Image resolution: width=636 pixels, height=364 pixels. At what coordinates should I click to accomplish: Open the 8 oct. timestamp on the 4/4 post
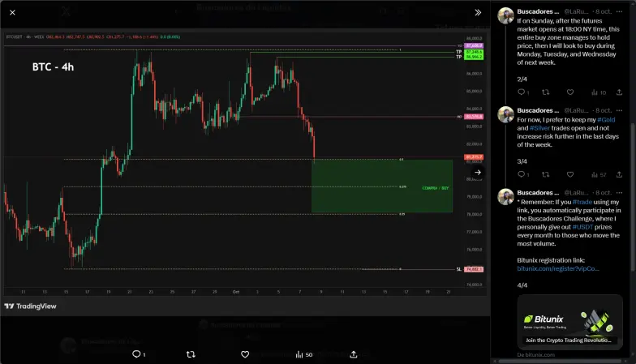[604, 193]
